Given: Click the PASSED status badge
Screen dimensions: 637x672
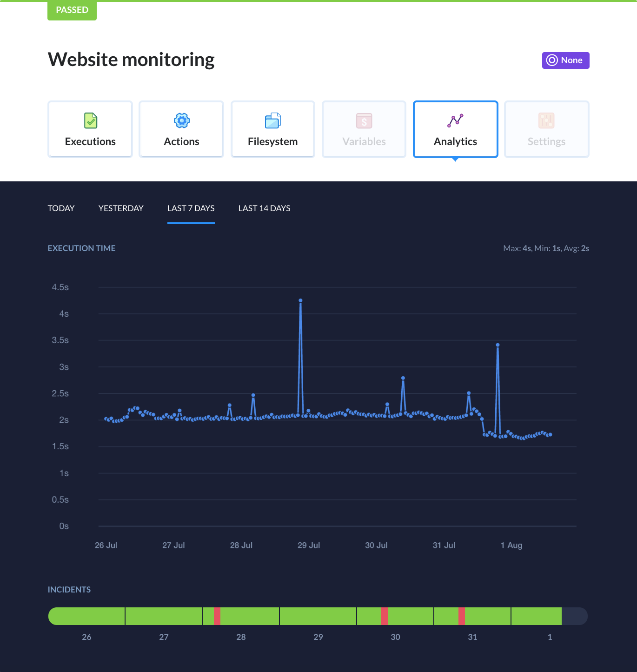Looking at the screenshot, I should [72, 10].
